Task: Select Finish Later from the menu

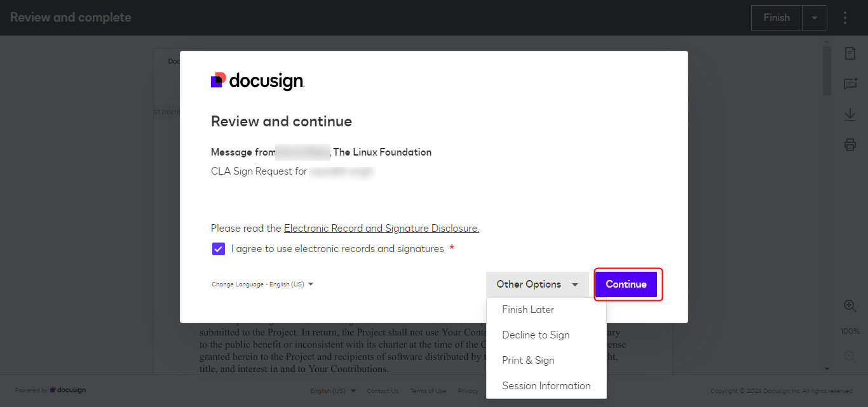Action: click(x=528, y=310)
